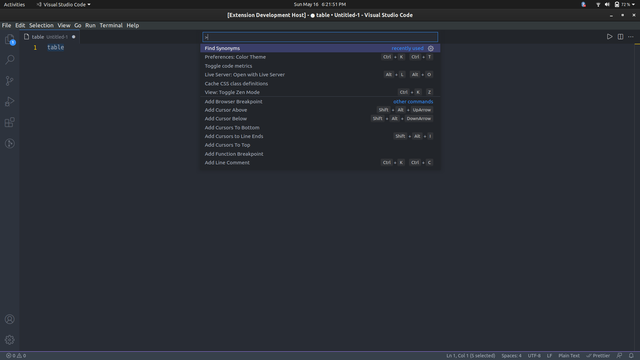Open the Run menu

[90, 25]
